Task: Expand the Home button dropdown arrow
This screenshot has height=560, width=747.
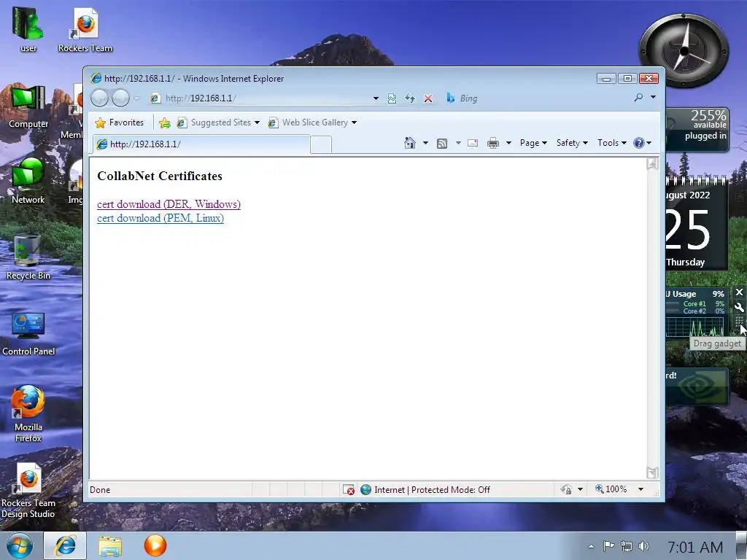Action: coord(425,143)
